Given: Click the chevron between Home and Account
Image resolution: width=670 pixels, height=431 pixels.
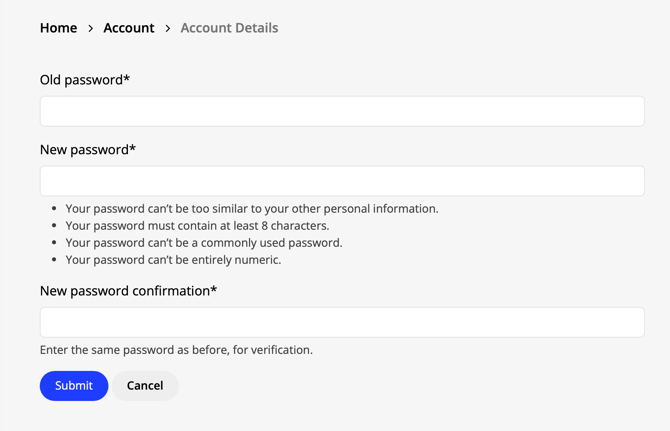Looking at the screenshot, I should pos(91,28).
